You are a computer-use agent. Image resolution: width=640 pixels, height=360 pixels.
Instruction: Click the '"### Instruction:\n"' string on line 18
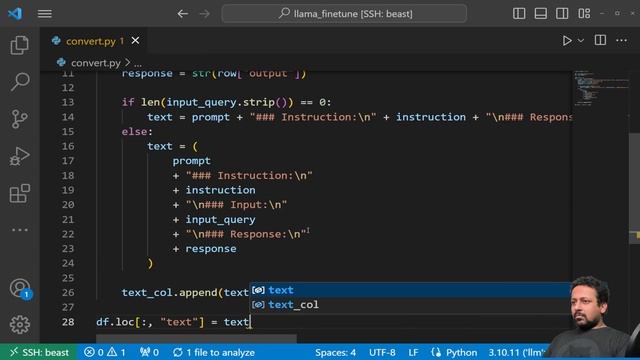(249, 176)
